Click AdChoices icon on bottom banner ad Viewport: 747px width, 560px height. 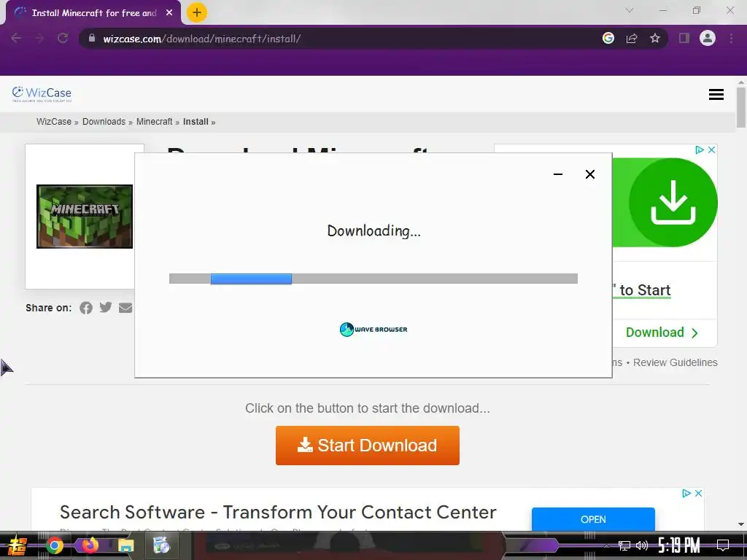686,494
